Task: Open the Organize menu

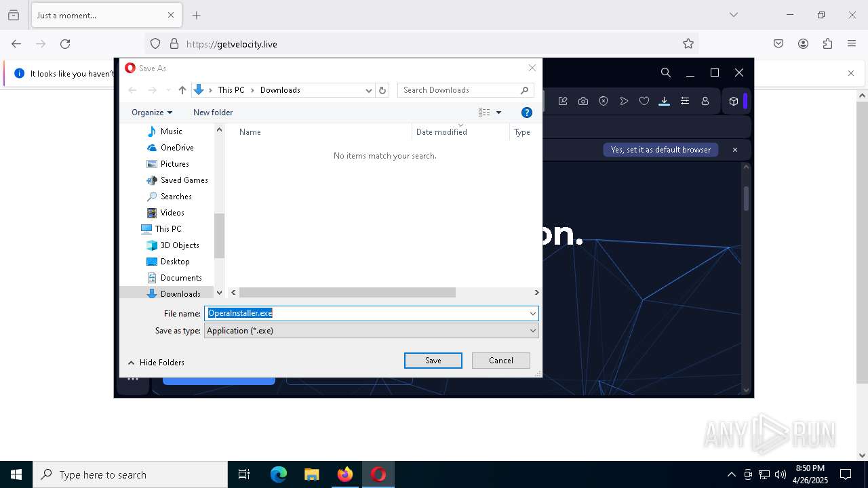Action: [x=152, y=113]
